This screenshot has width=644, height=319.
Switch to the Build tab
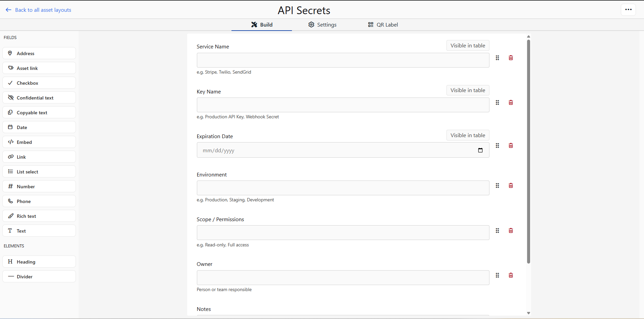tap(262, 25)
